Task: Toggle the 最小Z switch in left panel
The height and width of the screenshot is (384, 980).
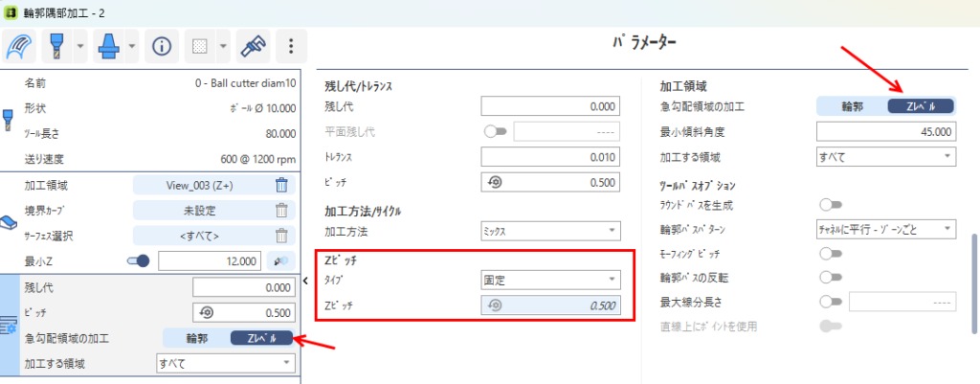Action: [139, 260]
